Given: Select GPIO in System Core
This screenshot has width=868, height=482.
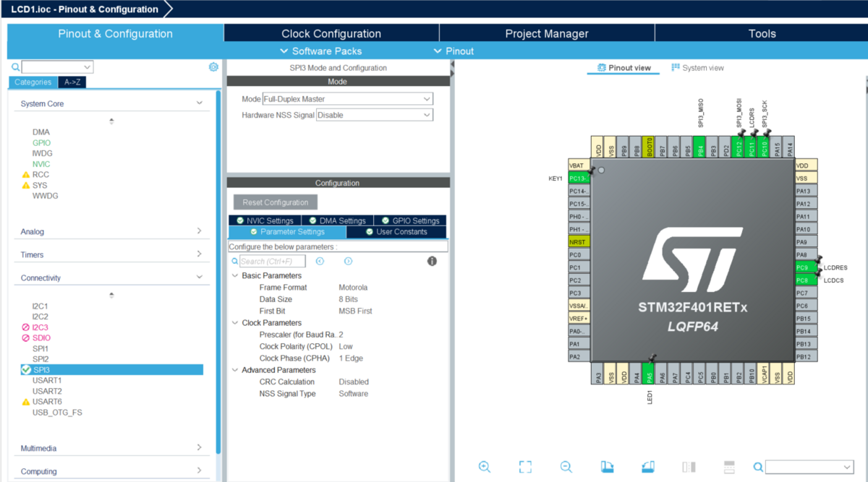Looking at the screenshot, I should (41, 143).
